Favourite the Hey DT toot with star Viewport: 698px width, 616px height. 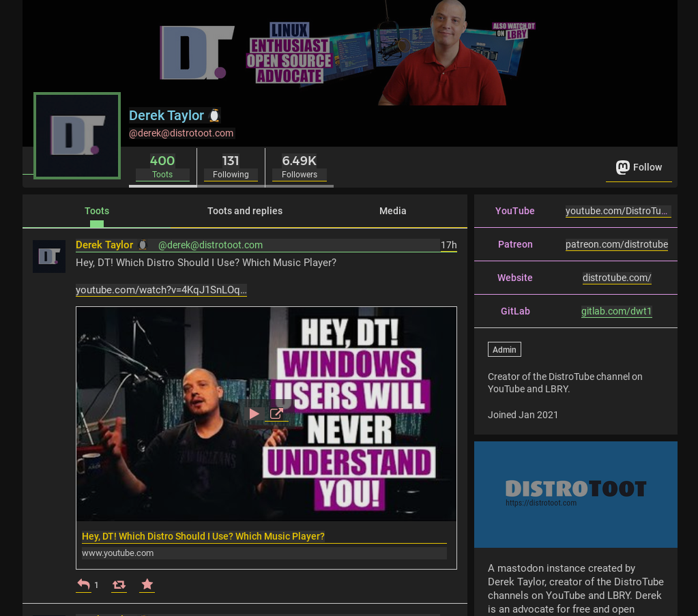[147, 584]
